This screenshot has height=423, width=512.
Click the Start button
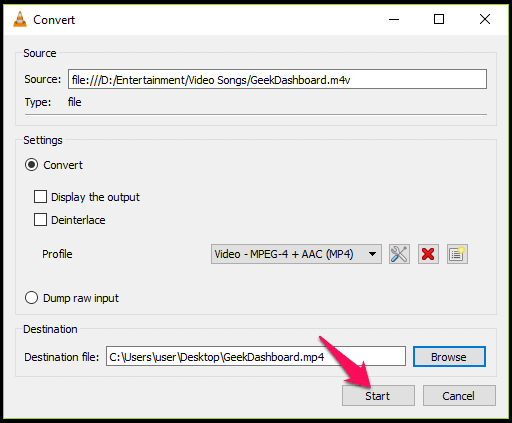(378, 396)
